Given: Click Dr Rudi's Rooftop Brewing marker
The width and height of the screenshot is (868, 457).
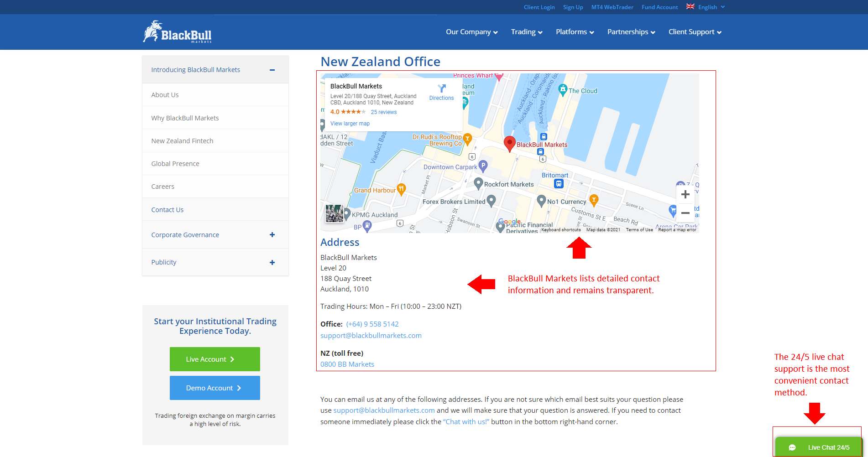Looking at the screenshot, I should 467,139.
